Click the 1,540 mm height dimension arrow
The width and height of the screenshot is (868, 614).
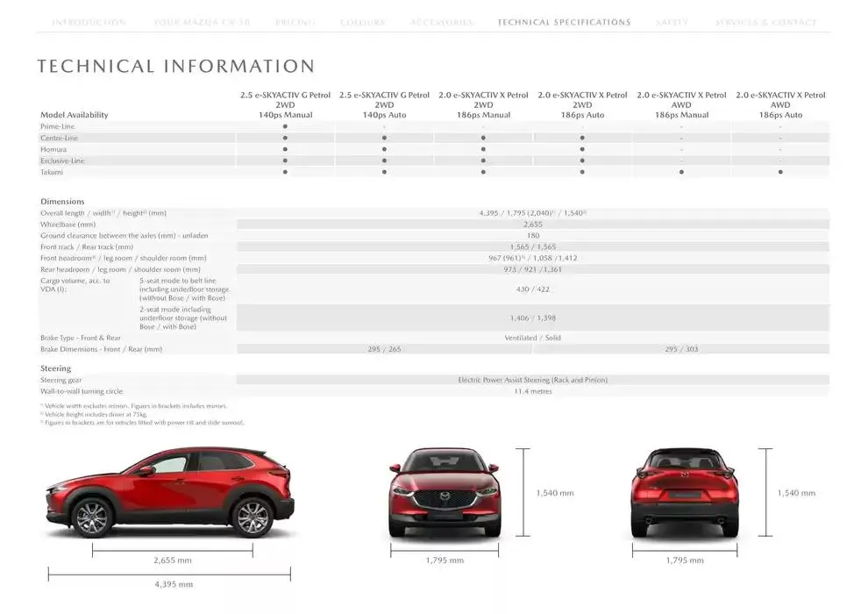524,494
